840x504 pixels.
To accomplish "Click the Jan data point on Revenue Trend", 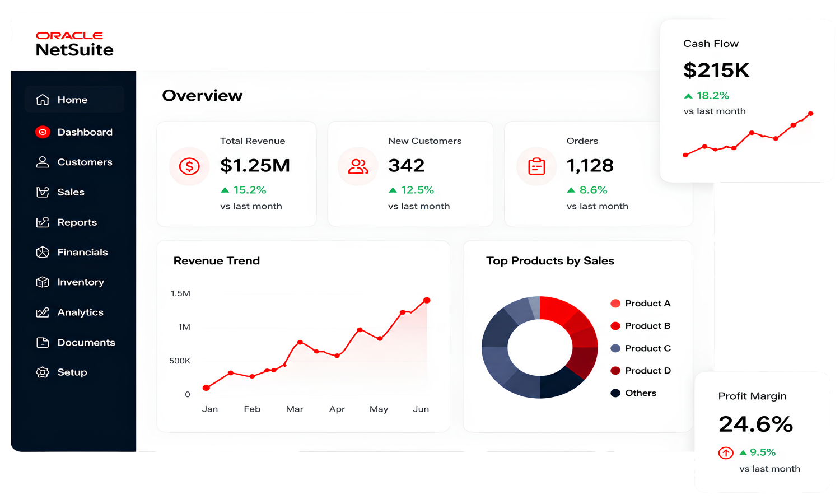I will click(x=206, y=388).
